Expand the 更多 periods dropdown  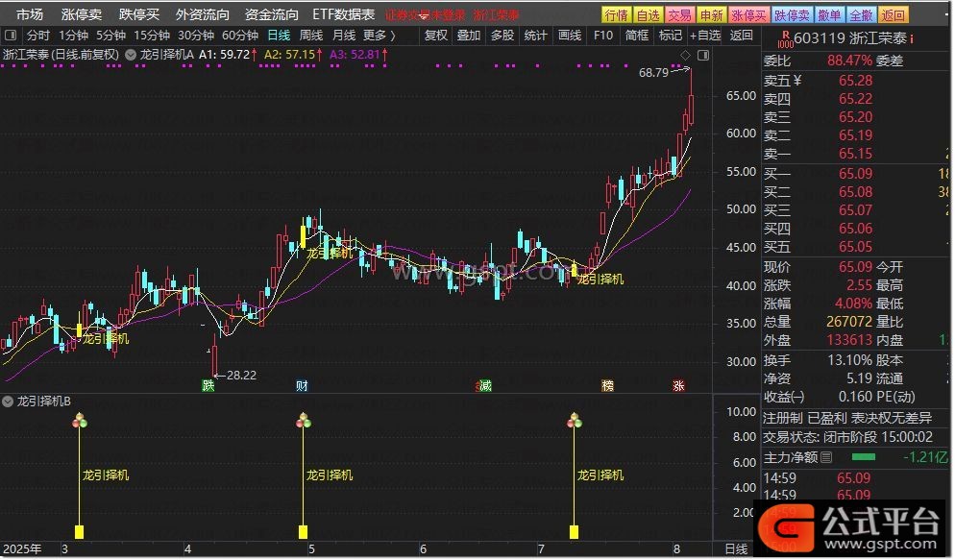(x=379, y=36)
